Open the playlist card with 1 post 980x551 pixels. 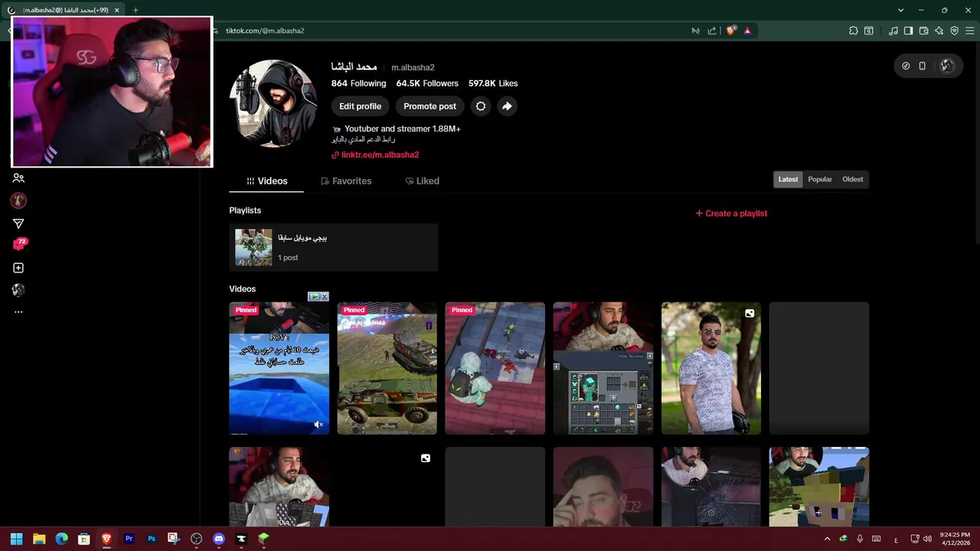(334, 247)
